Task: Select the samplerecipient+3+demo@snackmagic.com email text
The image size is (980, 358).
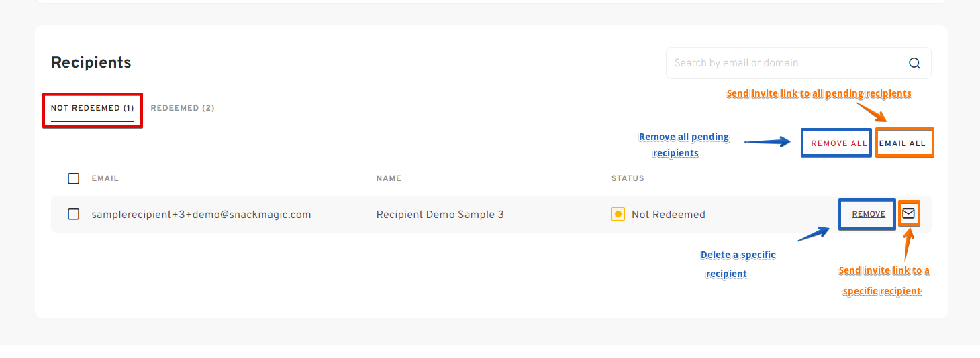Action: click(201, 215)
